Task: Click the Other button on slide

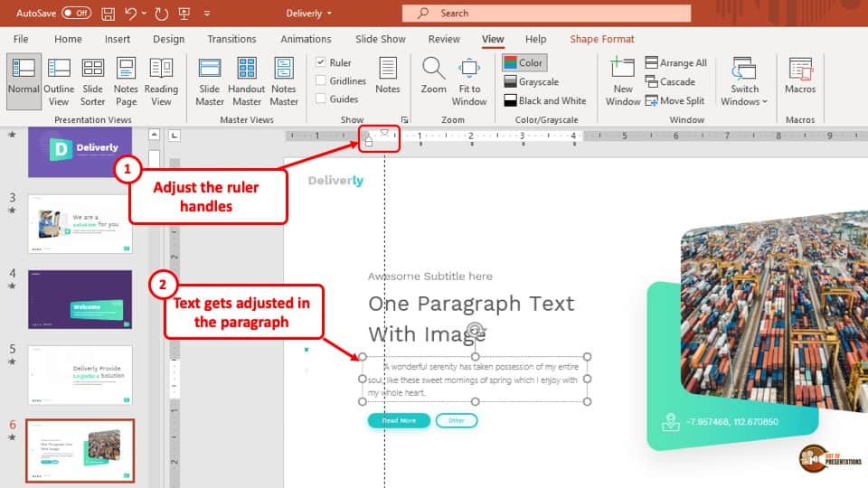Action: point(456,420)
